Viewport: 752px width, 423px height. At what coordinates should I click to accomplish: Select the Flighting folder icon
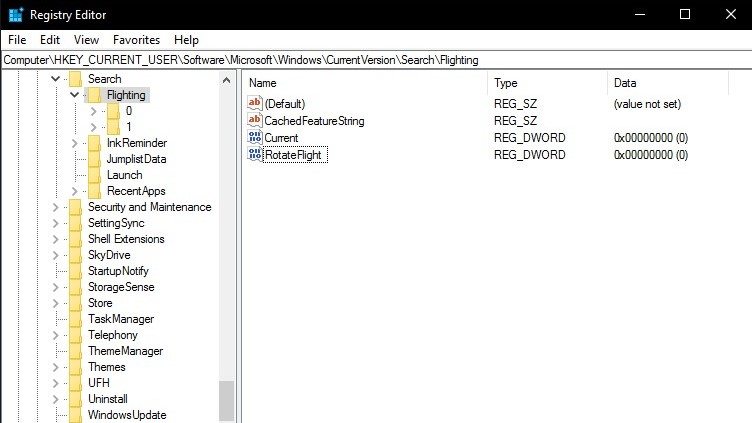pyautogui.click(x=95, y=95)
